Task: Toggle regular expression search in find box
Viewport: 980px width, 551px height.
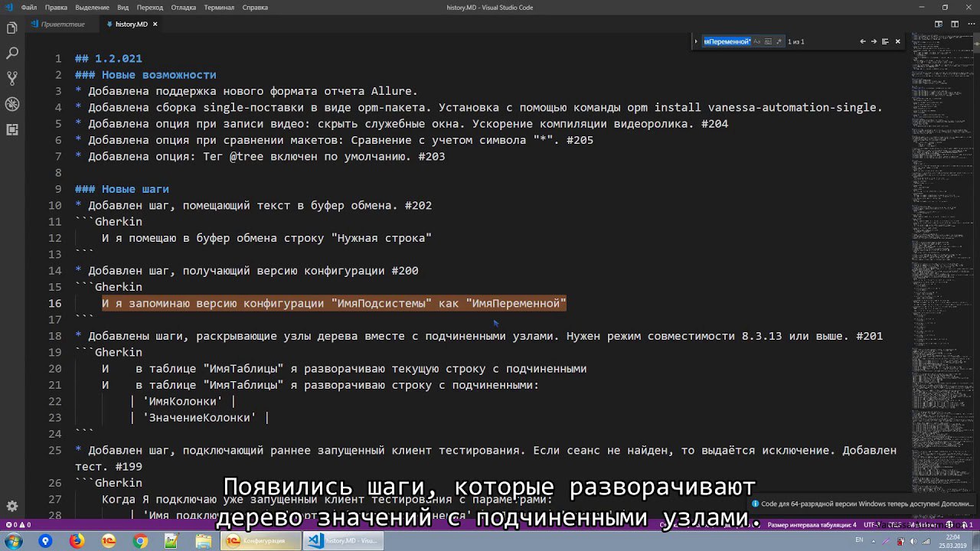Action: click(779, 41)
